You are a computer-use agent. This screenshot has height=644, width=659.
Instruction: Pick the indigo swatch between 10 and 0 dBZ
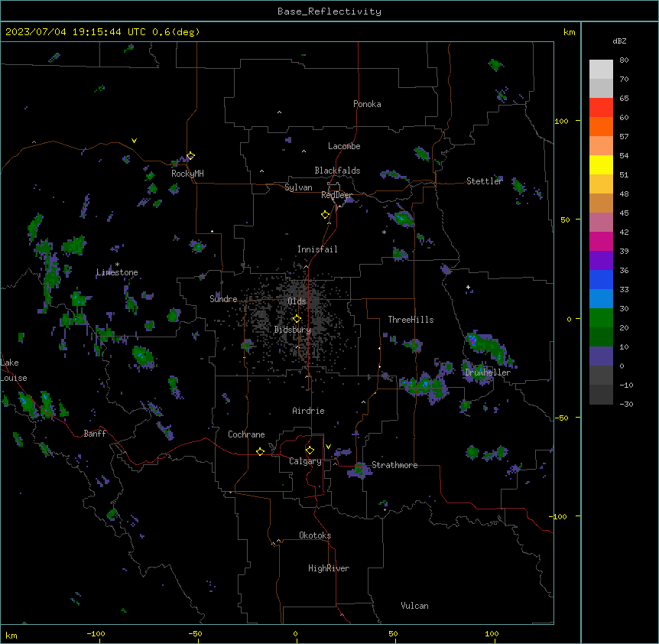[x=601, y=356]
